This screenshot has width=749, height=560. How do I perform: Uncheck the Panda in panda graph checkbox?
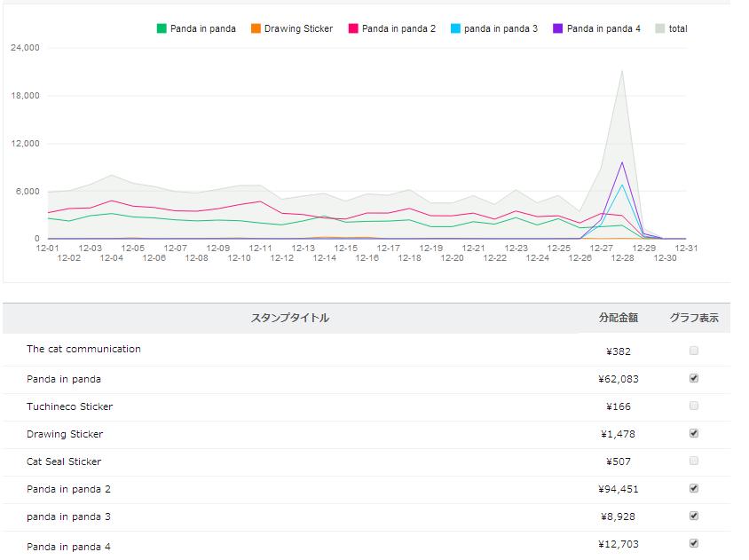694,378
